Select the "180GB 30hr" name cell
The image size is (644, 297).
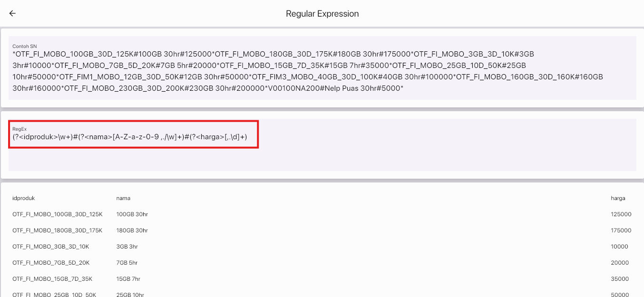(x=132, y=230)
